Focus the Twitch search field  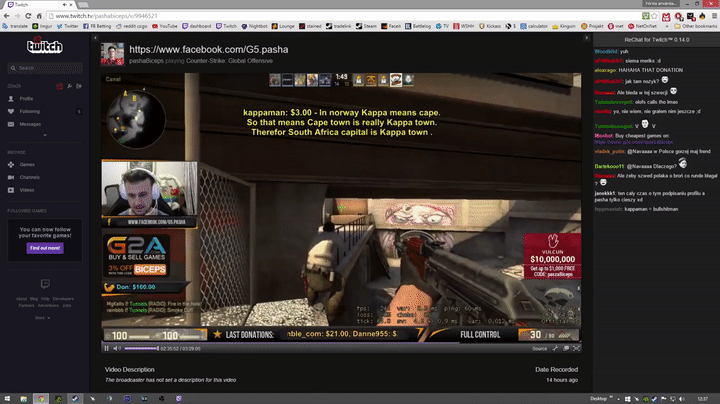point(45,68)
